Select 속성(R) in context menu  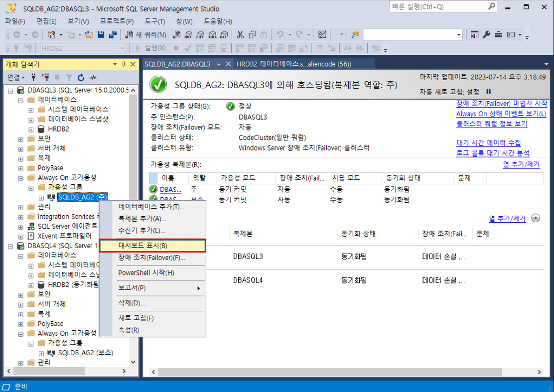click(x=152, y=330)
